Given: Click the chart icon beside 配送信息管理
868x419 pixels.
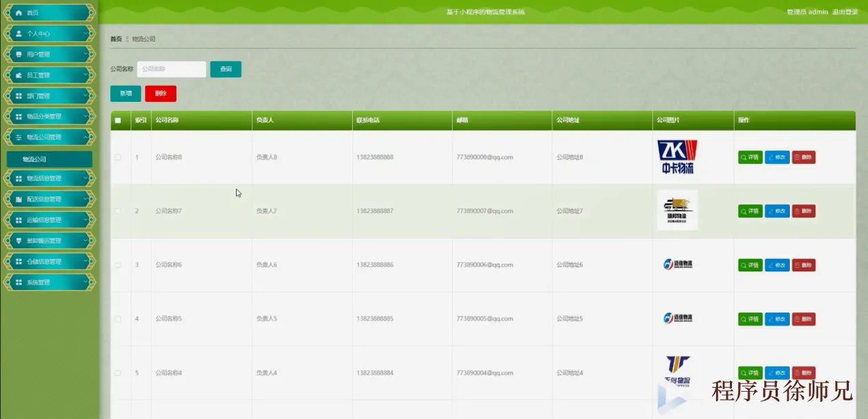Looking at the screenshot, I should (x=19, y=199).
